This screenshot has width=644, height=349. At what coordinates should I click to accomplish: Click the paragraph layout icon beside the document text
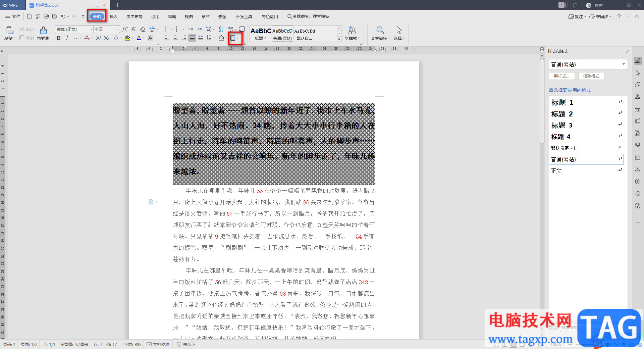click(151, 202)
